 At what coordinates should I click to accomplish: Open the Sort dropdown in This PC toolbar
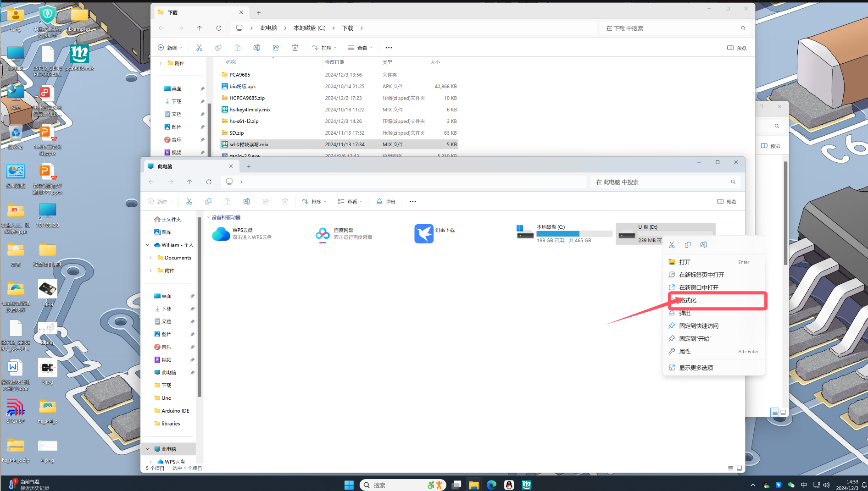click(314, 202)
